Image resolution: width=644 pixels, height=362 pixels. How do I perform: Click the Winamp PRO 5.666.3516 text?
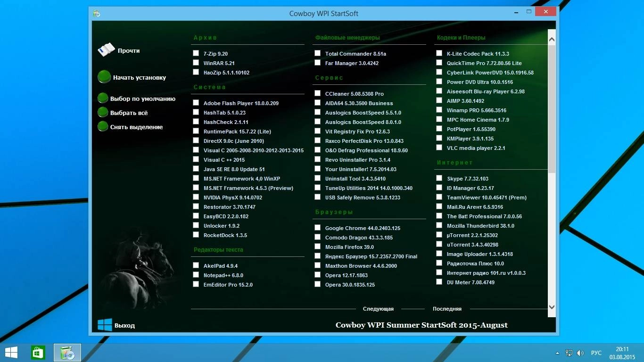tap(477, 110)
